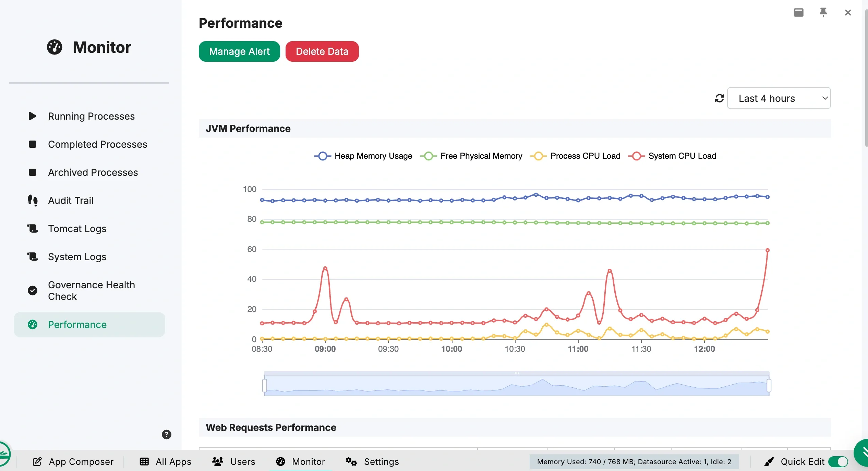The width and height of the screenshot is (868, 471).
Task: Toggle the Quick Edit switch
Action: (838, 462)
